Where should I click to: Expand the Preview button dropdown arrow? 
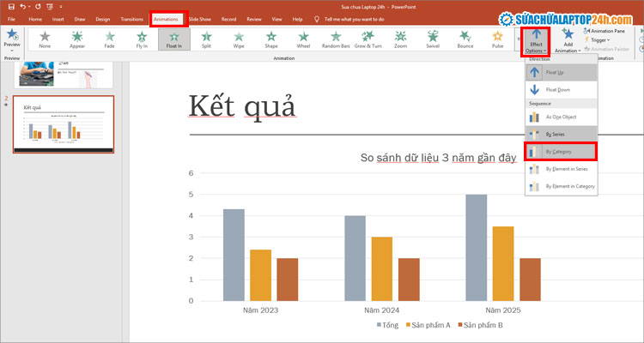point(12,51)
